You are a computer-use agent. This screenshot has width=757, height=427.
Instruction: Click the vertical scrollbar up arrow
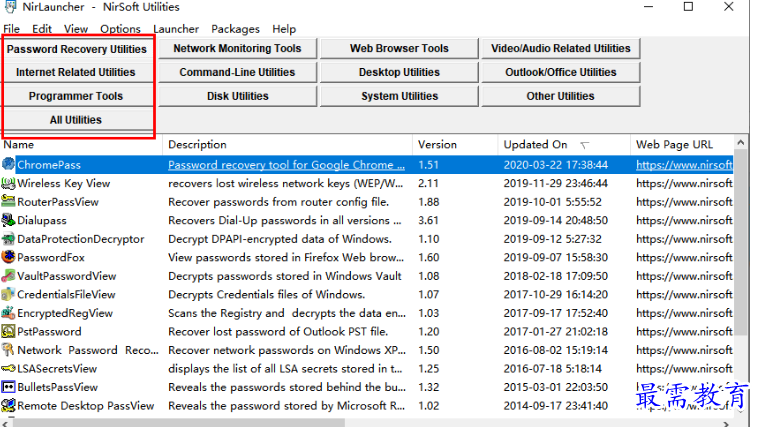pyautogui.click(x=741, y=142)
